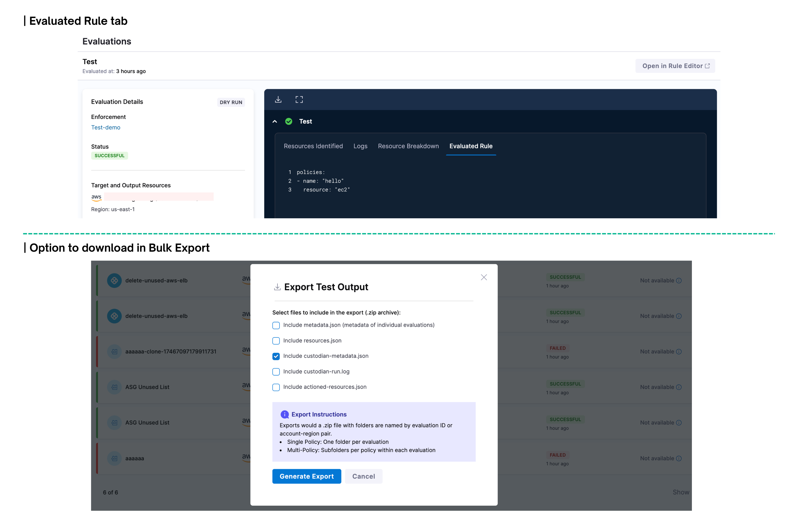Click the AWS logo under Target Resources

(x=96, y=197)
